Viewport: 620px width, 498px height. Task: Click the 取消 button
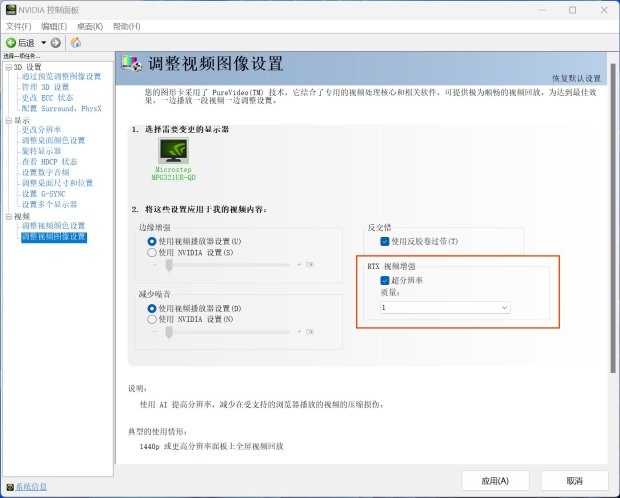point(575,481)
